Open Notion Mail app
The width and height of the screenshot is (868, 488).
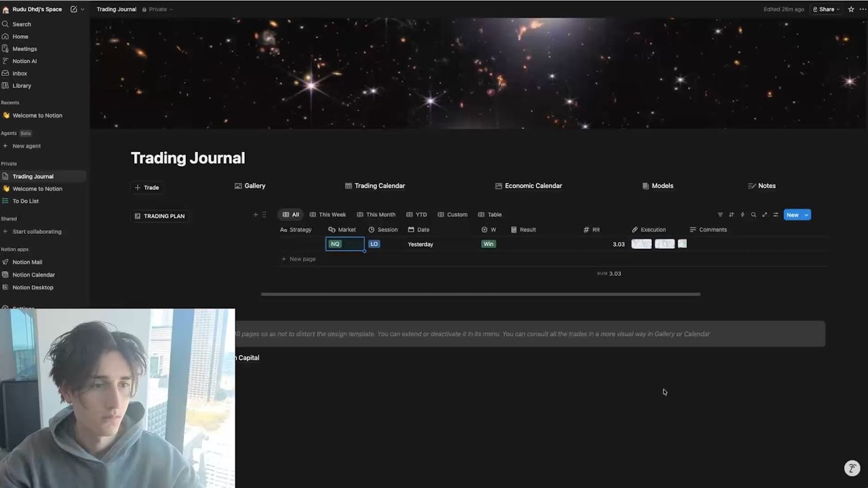coord(27,262)
